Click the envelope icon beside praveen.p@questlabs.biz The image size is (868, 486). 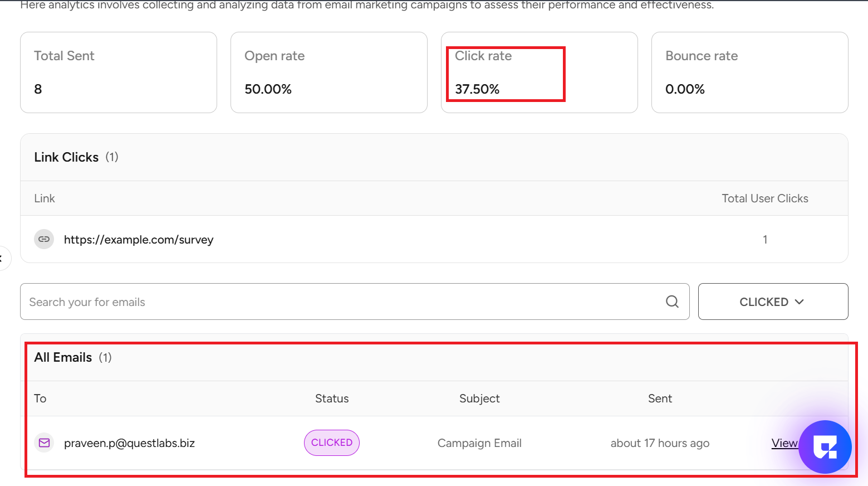tap(44, 443)
